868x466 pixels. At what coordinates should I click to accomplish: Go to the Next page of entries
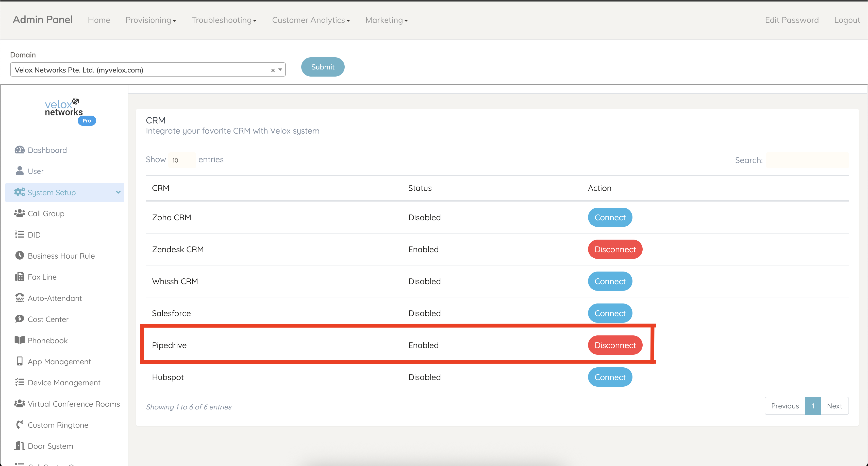834,406
